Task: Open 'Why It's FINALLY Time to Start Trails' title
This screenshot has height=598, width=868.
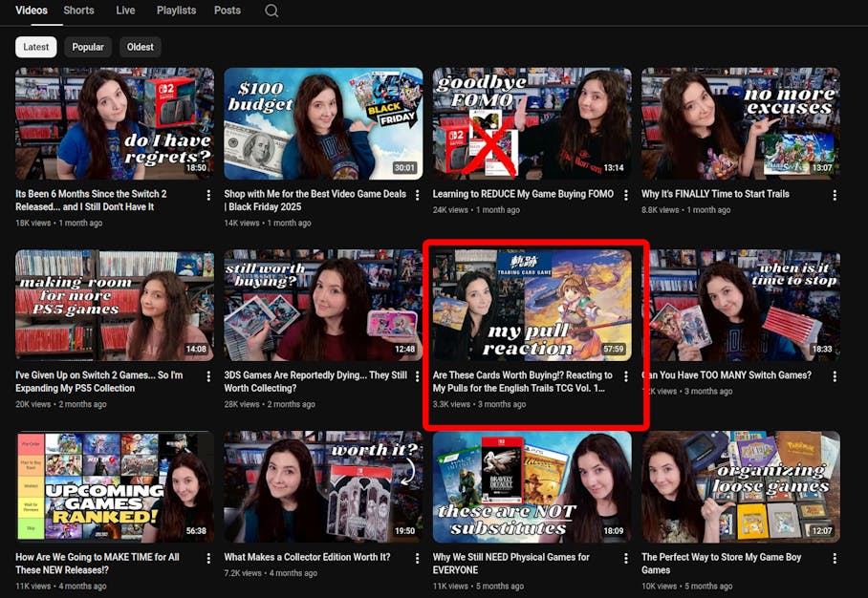Action: click(x=715, y=194)
